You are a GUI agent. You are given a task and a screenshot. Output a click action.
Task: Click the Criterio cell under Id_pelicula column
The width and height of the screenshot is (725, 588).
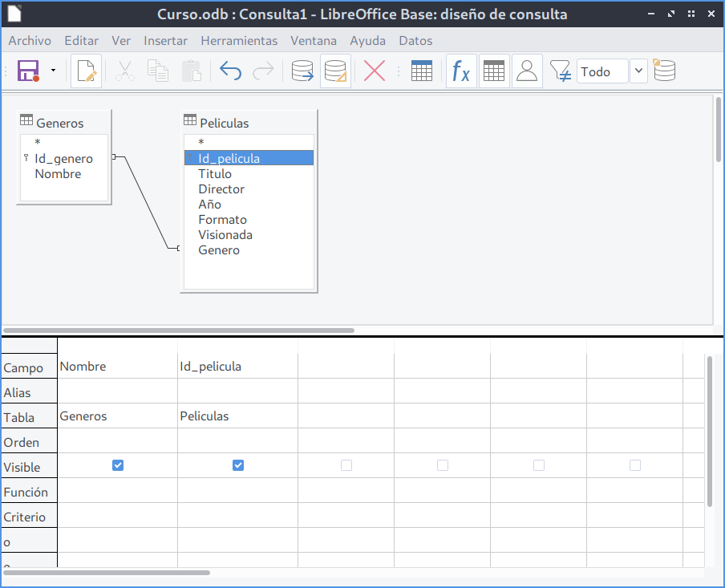[x=237, y=515]
